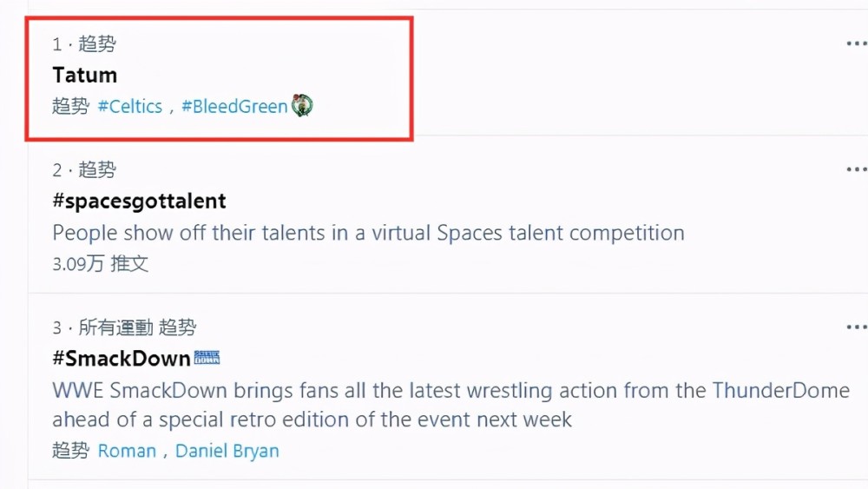The height and width of the screenshot is (489, 868).
Task: Click the WWE SmackDown ThunderDome description text
Action: click(450, 405)
